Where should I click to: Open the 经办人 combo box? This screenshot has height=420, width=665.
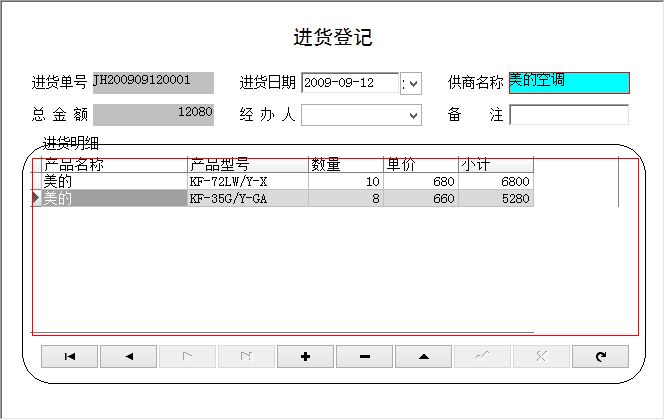point(361,115)
